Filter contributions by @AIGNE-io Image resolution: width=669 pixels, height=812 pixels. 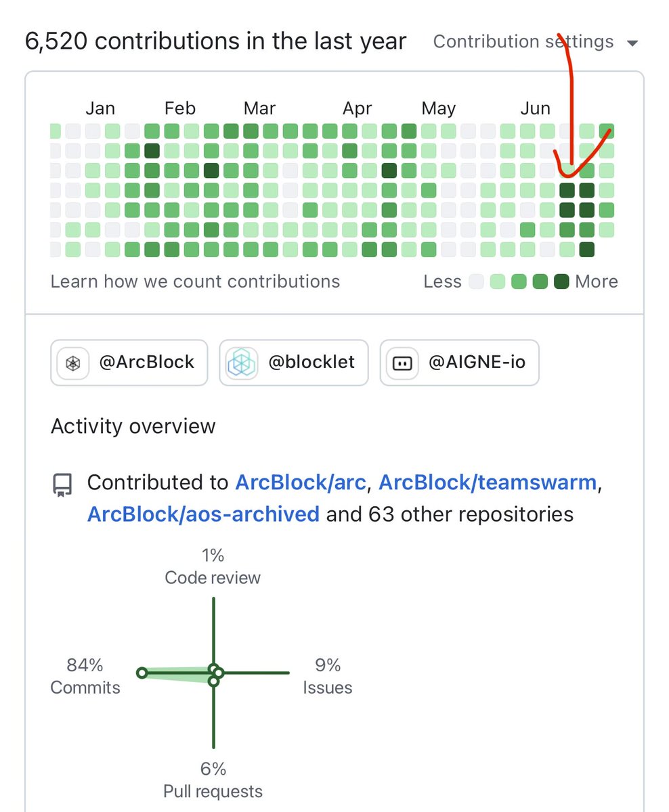459,363
